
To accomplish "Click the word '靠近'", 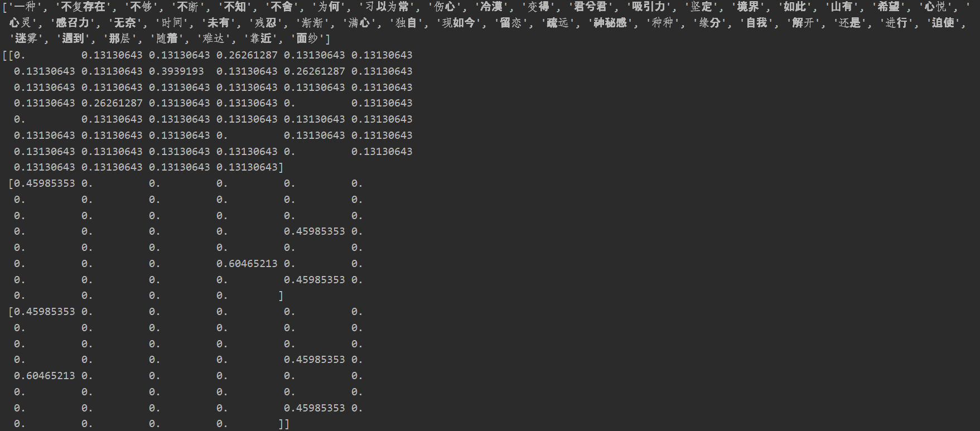I will pyautogui.click(x=260, y=38).
